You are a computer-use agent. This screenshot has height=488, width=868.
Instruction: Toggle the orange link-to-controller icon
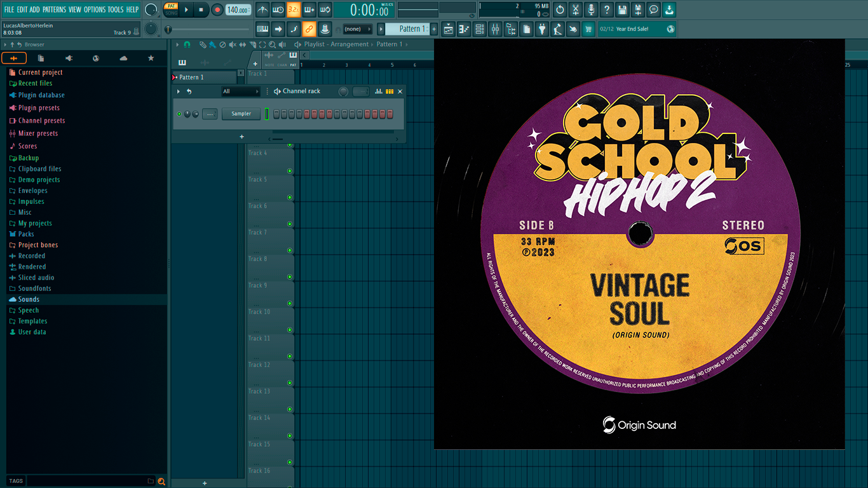(x=309, y=29)
